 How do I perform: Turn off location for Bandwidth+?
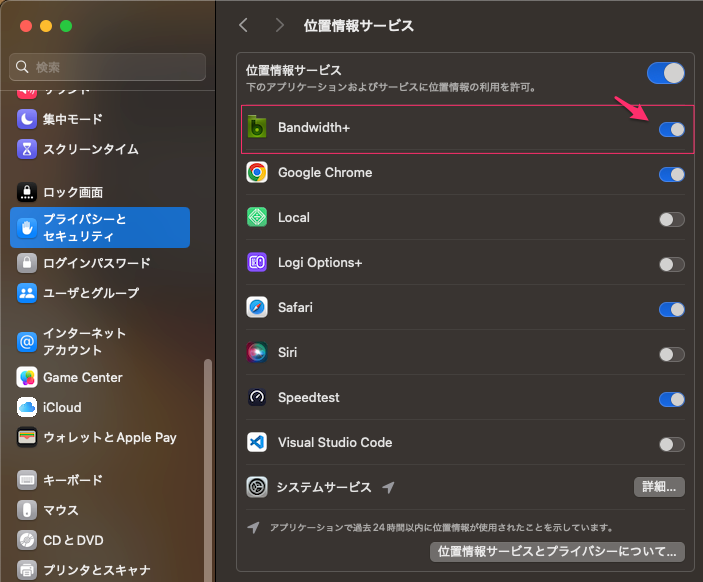coord(671,129)
